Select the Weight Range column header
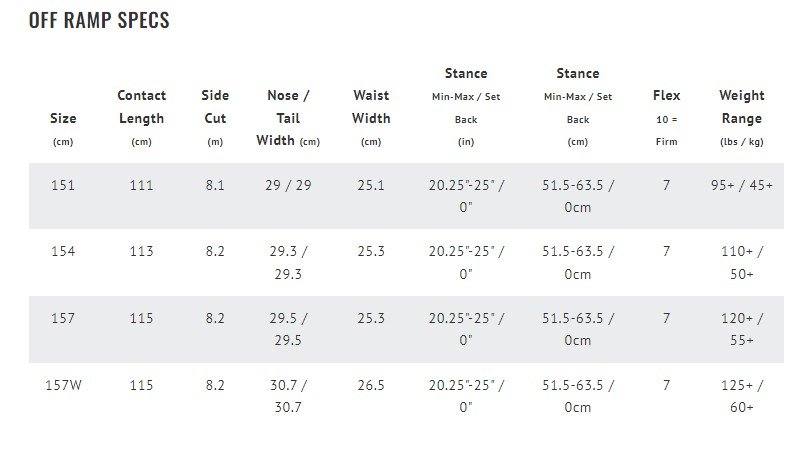This screenshot has height=450, width=800. (x=742, y=107)
